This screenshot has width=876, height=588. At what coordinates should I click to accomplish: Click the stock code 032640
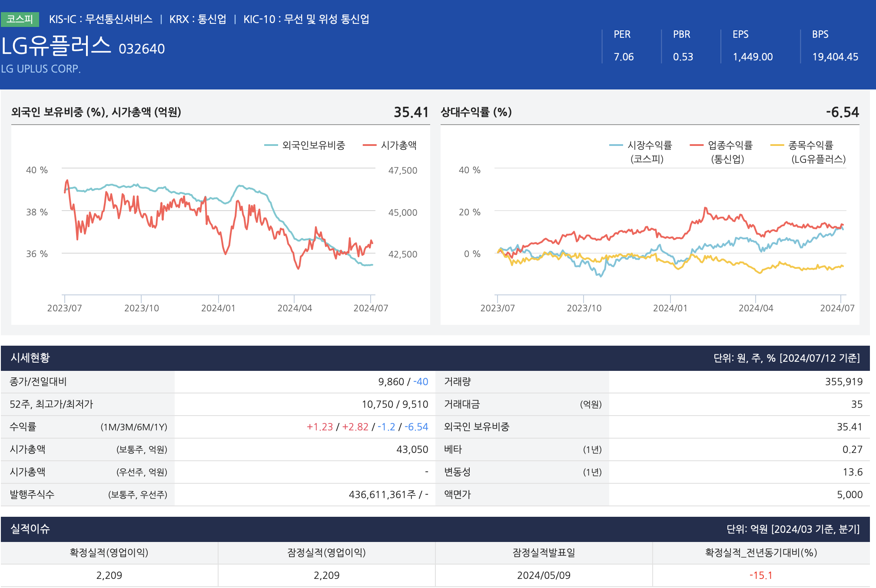point(142,49)
